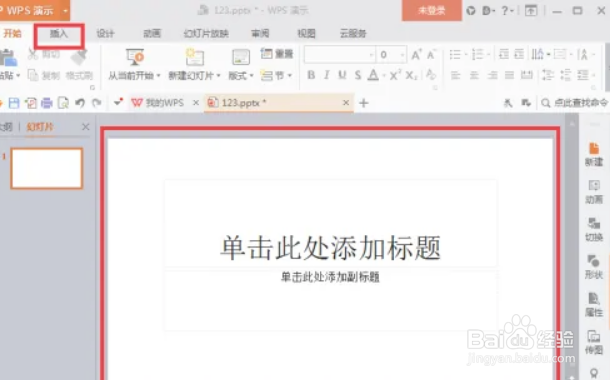The height and width of the screenshot is (380, 610).
Task: Click the 节 section icon
Action: pyautogui.click(x=267, y=75)
